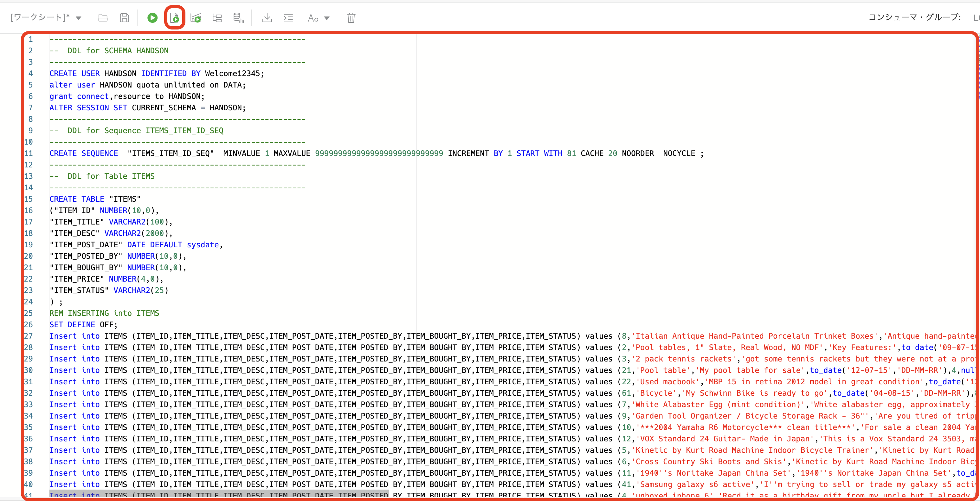Image resolution: width=980 pixels, height=501 pixels.
Task: Click the Autotrace chart icon
Action: coord(196,17)
